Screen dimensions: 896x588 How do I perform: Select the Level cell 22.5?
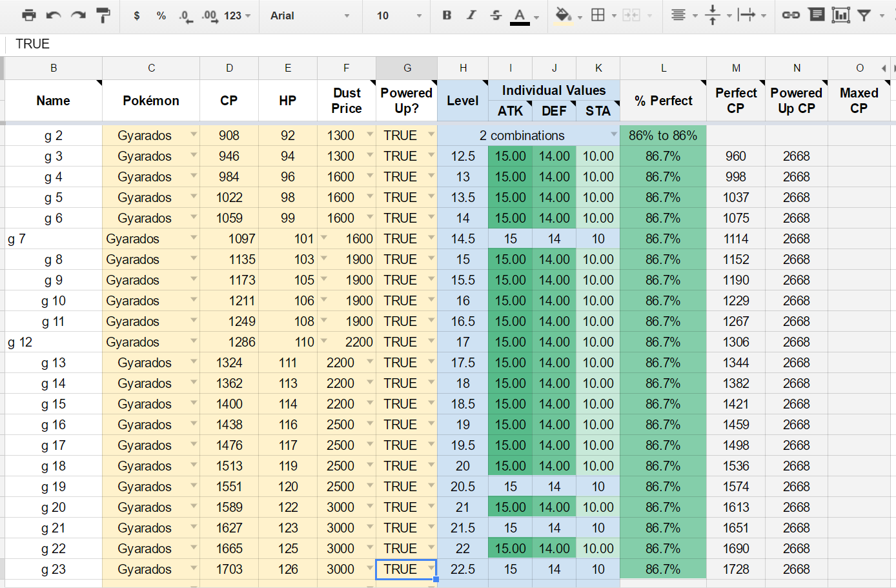(x=463, y=569)
